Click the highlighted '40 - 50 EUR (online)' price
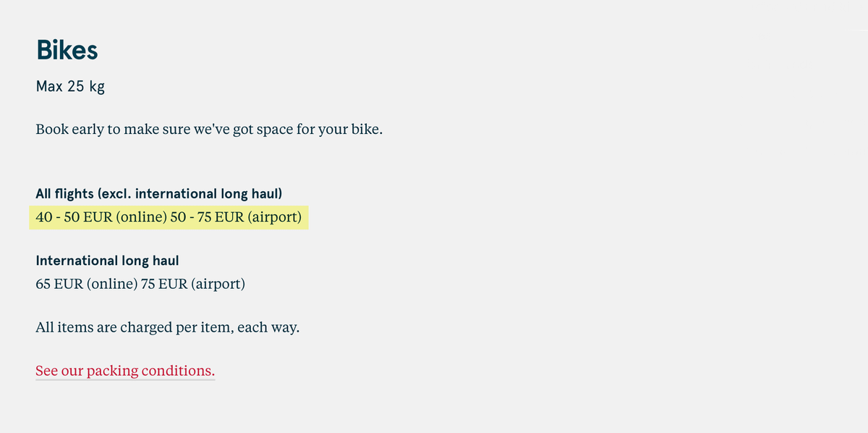This screenshot has height=433, width=868. click(101, 217)
